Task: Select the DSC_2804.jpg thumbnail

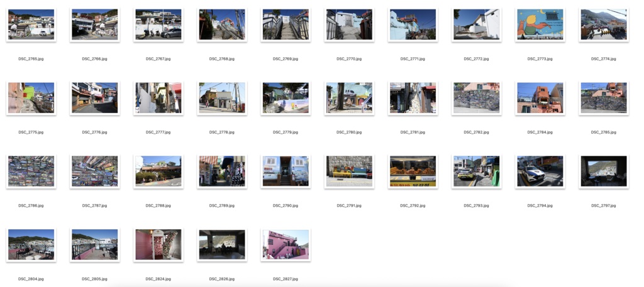Action: [x=31, y=245]
